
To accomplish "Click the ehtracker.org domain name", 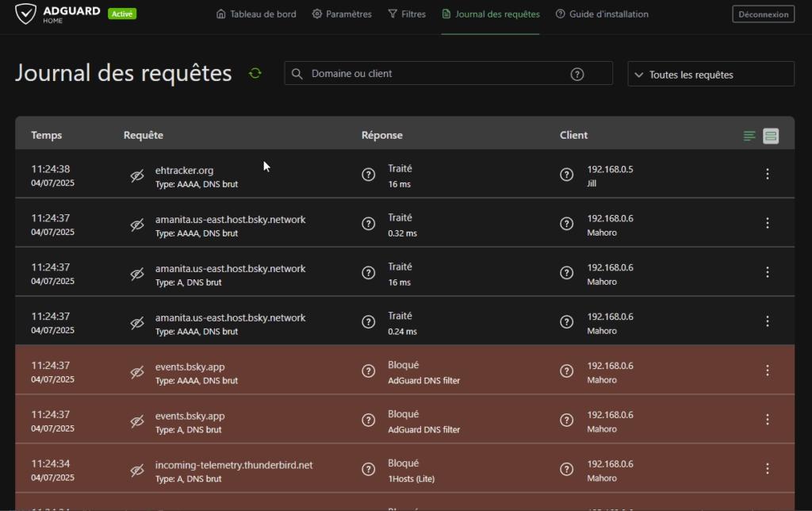I will pyautogui.click(x=184, y=171).
